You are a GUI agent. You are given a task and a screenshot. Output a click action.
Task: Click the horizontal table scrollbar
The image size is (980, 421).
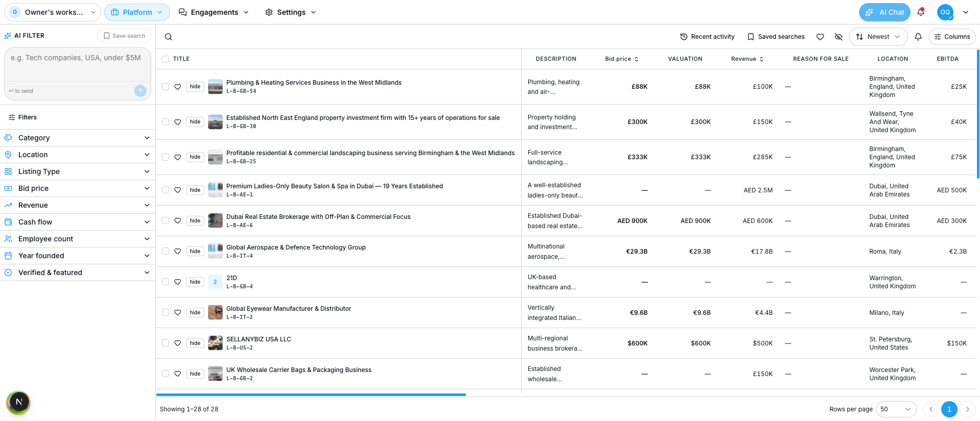(311, 394)
